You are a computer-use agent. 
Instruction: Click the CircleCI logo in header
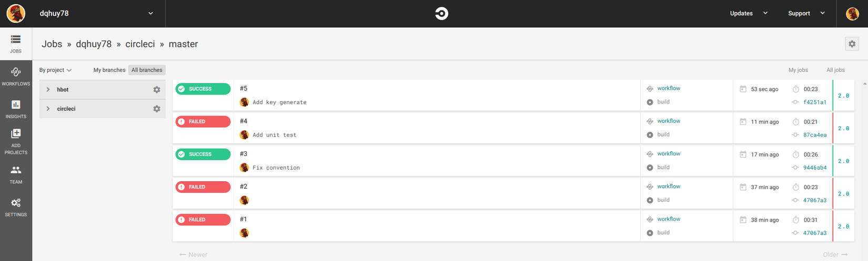pyautogui.click(x=441, y=14)
